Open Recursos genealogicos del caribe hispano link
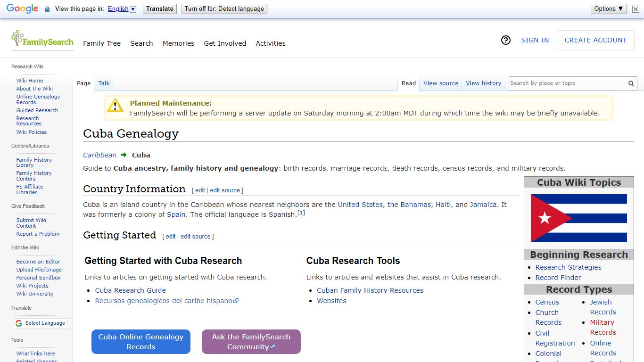 167,301
